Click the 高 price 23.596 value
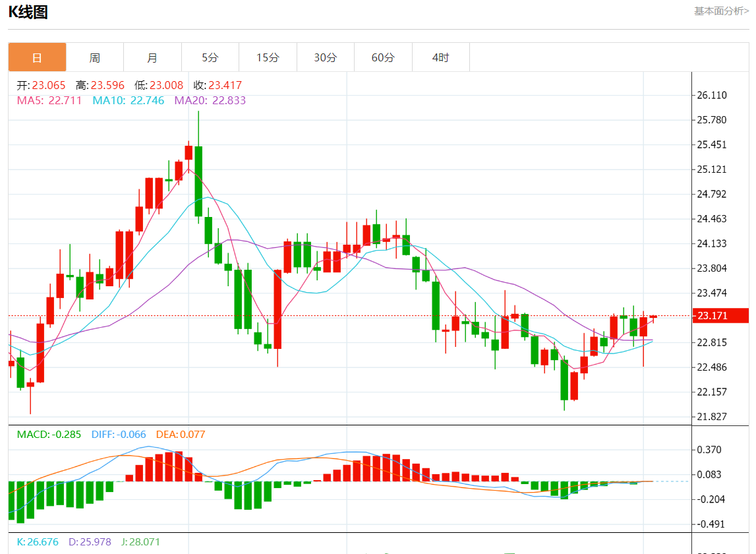The height and width of the screenshot is (554, 756). coord(107,86)
